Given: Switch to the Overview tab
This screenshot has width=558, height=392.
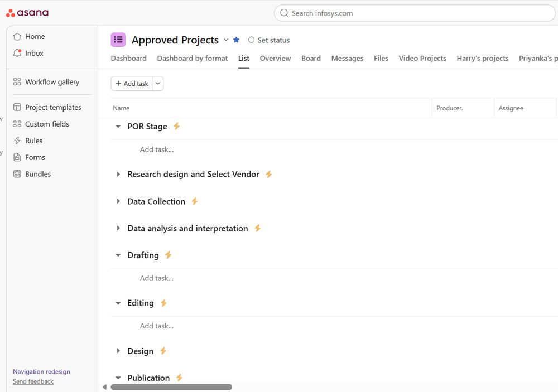Looking at the screenshot, I should [275, 59].
